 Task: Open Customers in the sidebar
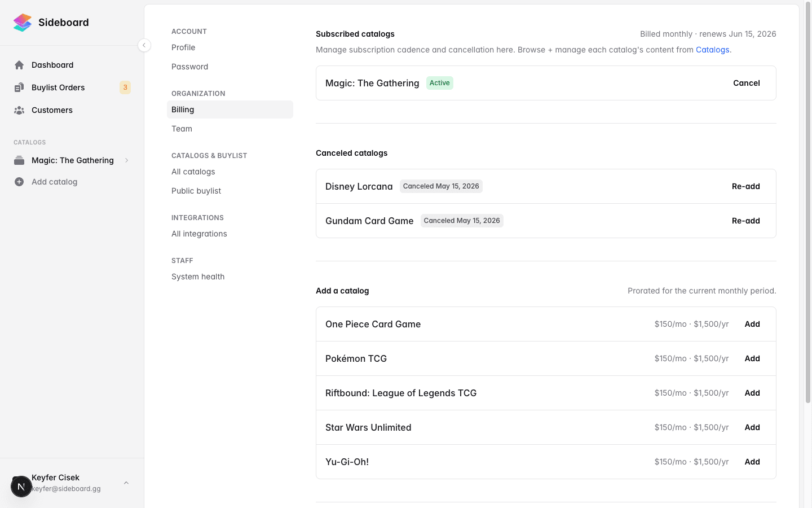(52, 110)
